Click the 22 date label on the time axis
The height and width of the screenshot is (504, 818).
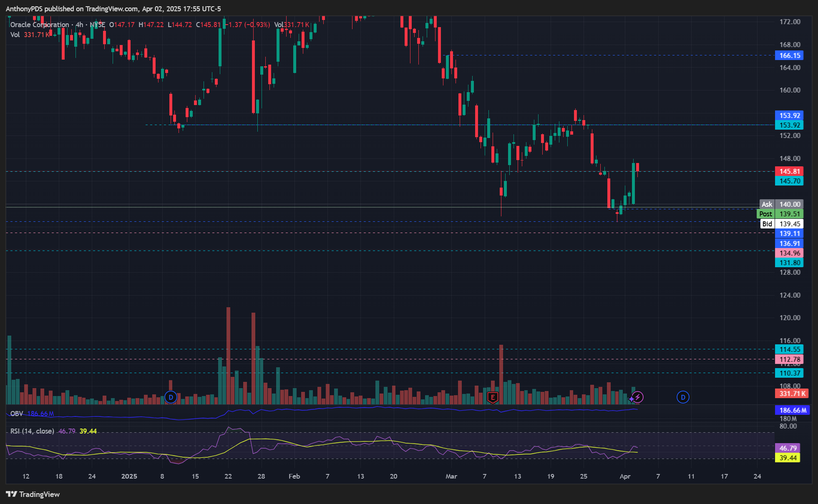click(228, 476)
